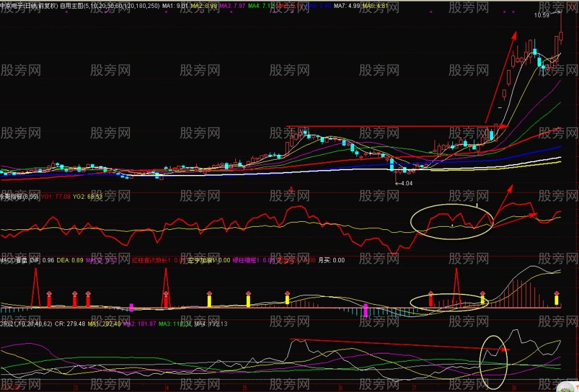Click the MA4: 132.13 value in the CR pane
Image resolution: width=579 pixels, height=392 pixels.
coord(211,324)
